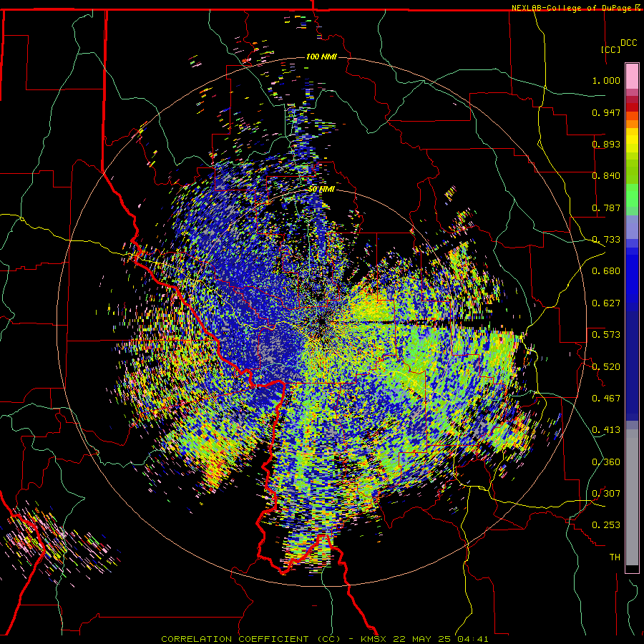Click the CORRELATION COEFFICIENT (CC) caption
Viewport: 644px width, 644px height.
click(x=250, y=639)
